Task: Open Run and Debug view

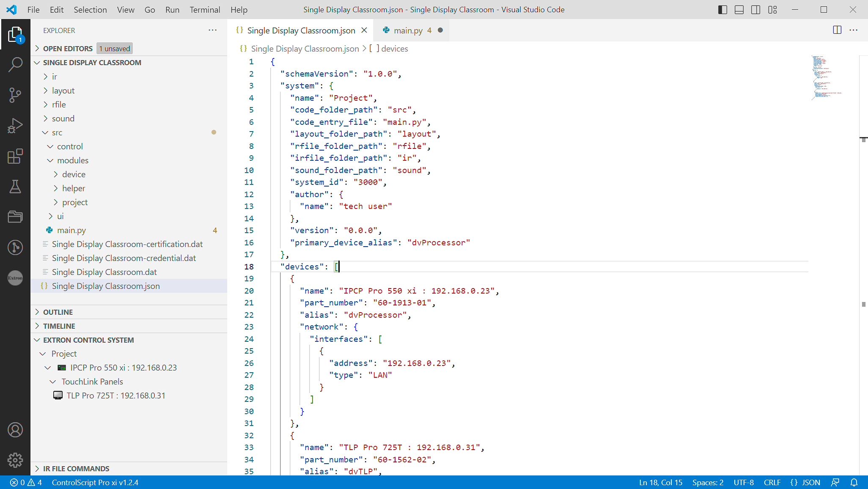Action: coord(15,126)
